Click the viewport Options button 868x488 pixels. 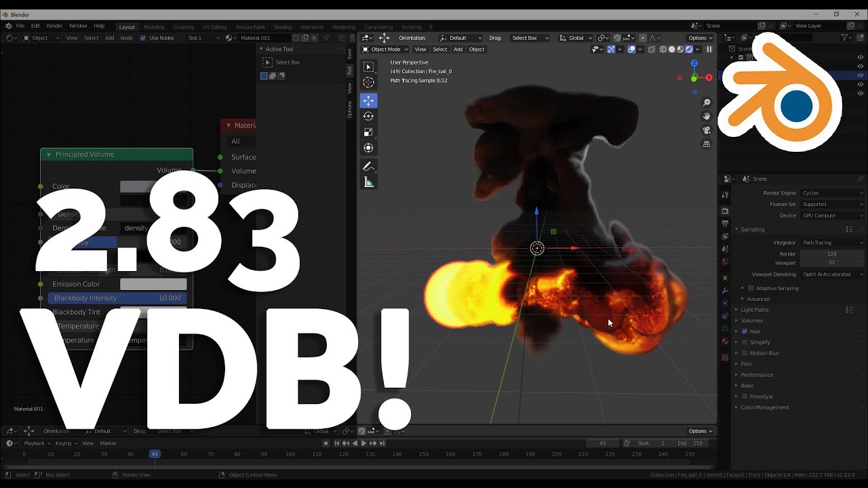click(x=700, y=38)
